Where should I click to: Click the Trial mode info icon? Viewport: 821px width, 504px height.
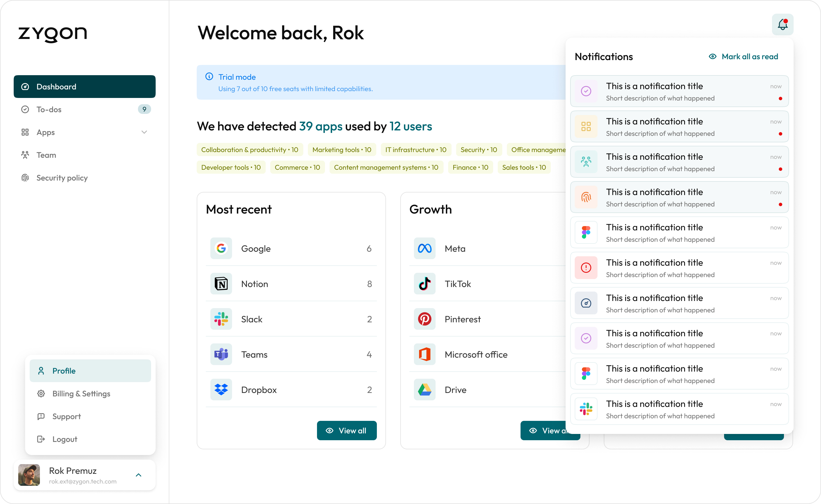pyautogui.click(x=209, y=77)
